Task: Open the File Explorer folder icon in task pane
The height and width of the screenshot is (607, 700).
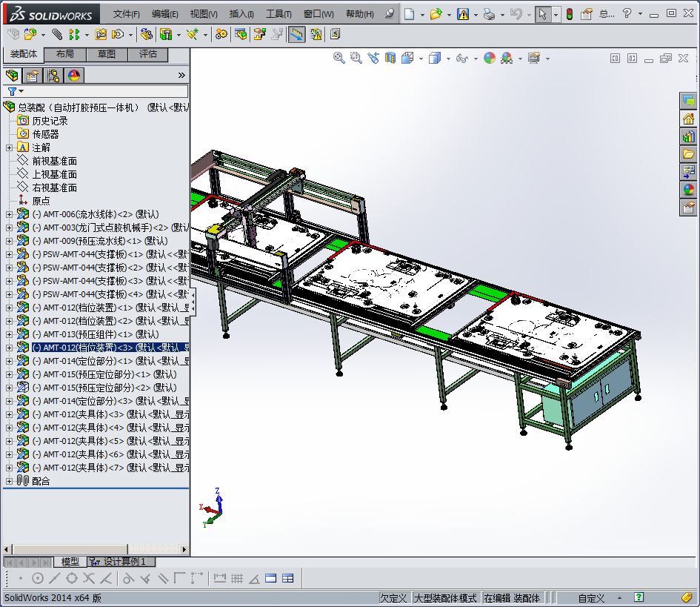Action: (688, 154)
